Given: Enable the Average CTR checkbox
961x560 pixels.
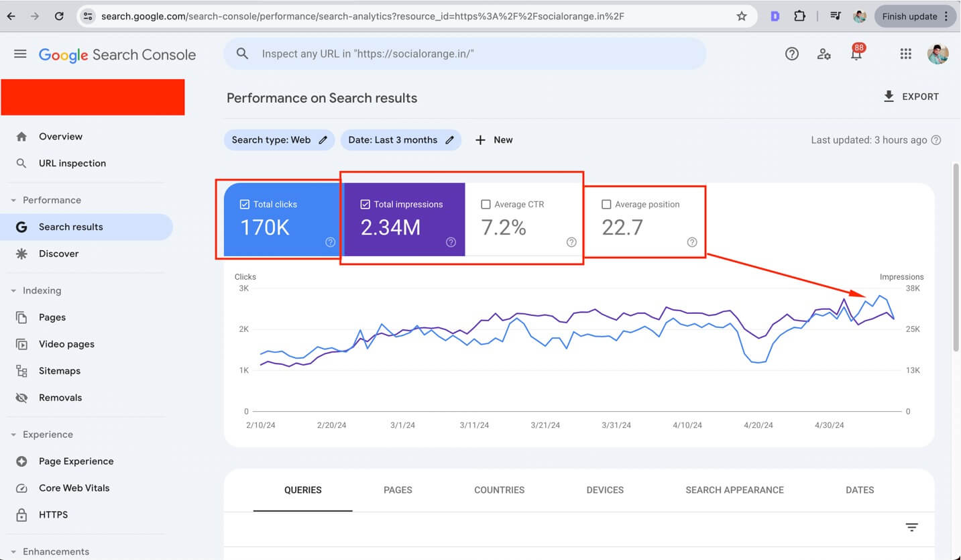Looking at the screenshot, I should (486, 205).
